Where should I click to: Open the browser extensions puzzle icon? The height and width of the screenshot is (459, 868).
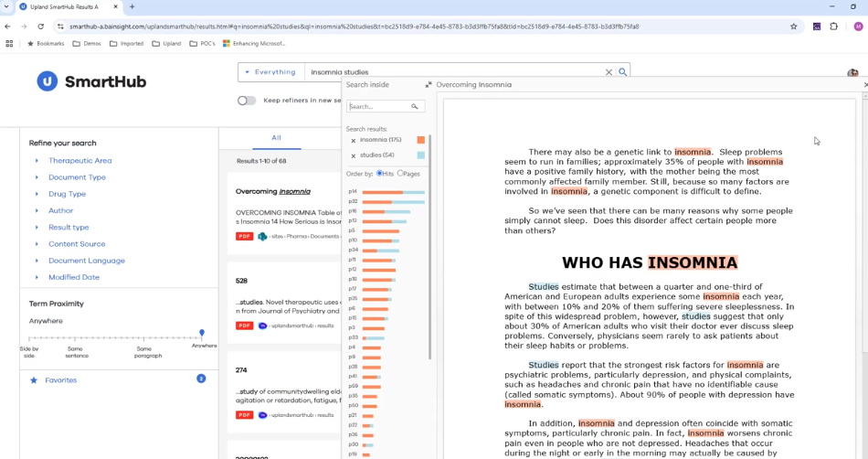(x=833, y=26)
